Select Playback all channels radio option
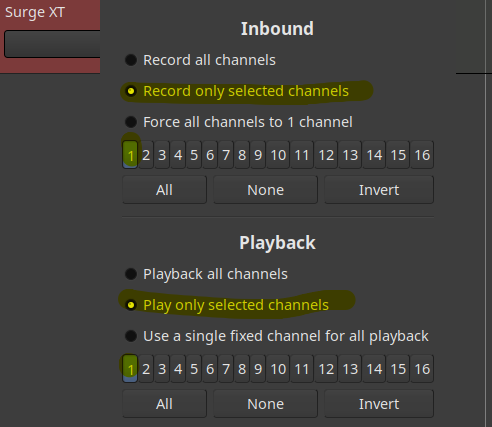 206,274
